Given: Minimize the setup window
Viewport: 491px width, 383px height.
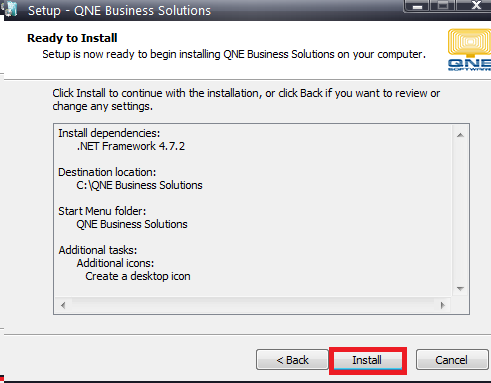Looking at the screenshot, I should [417, 6].
